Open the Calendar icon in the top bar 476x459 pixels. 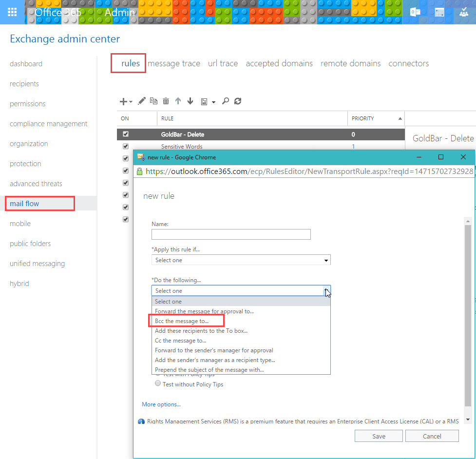coord(439,13)
